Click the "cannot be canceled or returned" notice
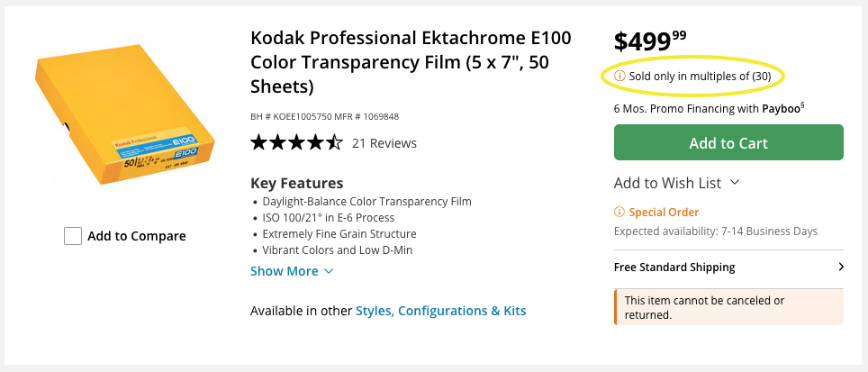 coord(704,307)
